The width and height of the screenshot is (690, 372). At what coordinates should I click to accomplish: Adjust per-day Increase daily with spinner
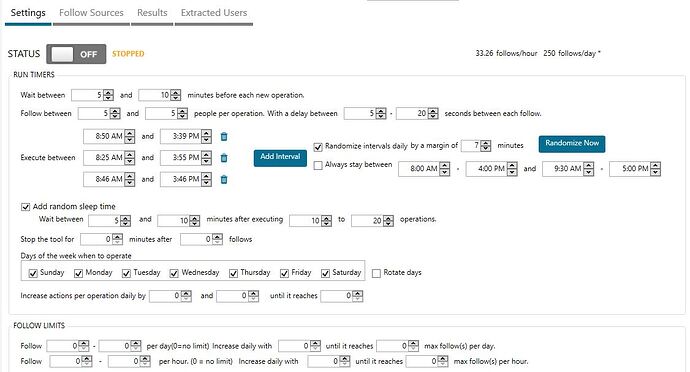coord(300,346)
